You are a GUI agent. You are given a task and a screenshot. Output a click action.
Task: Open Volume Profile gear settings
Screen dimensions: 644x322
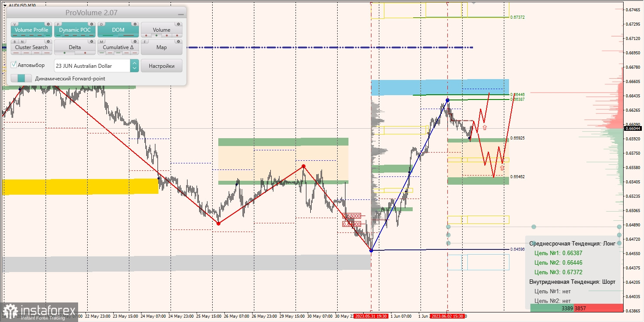pos(48,24)
